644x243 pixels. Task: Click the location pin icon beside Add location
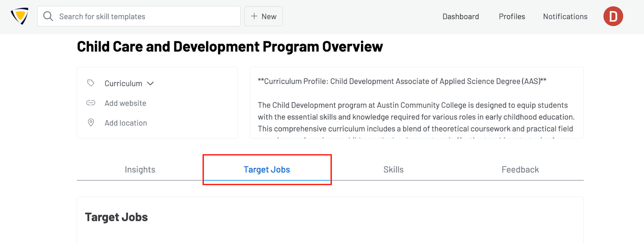91,123
